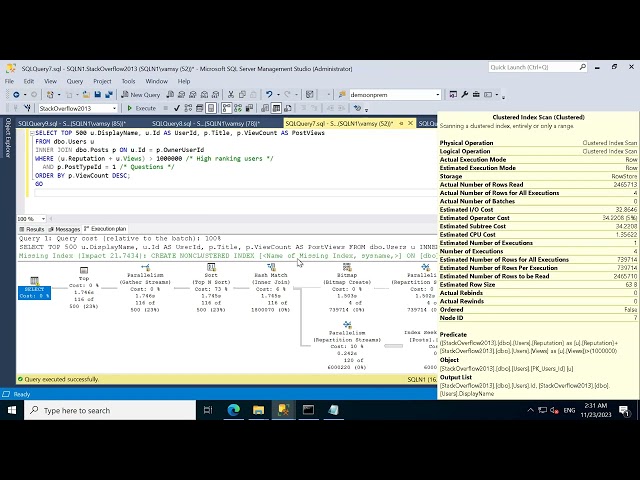Screen dimensions: 640x480
Task: Toggle Include Client Statistics
Action: click(x=249, y=108)
